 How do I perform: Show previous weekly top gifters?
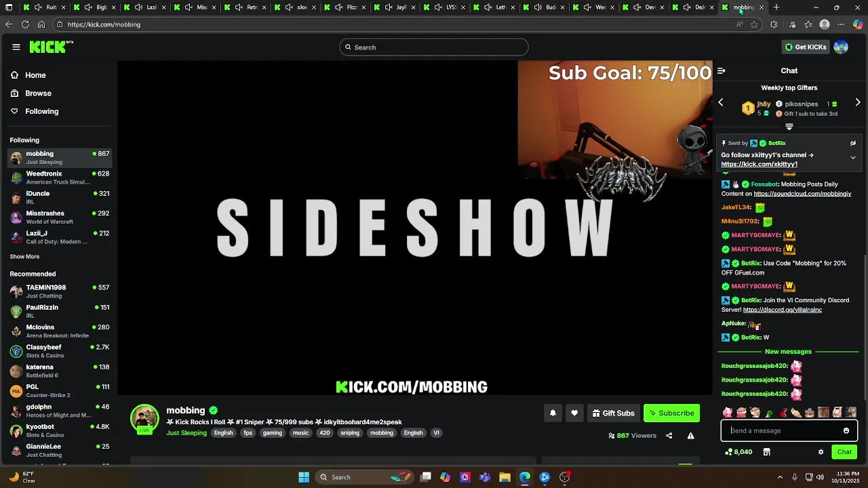point(721,102)
